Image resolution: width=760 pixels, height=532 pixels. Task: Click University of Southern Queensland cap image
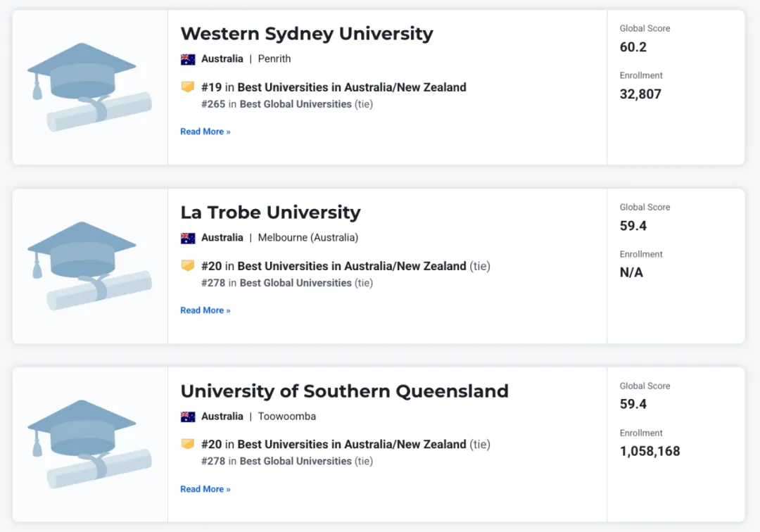pyautogui.click(x=89, y=444)
